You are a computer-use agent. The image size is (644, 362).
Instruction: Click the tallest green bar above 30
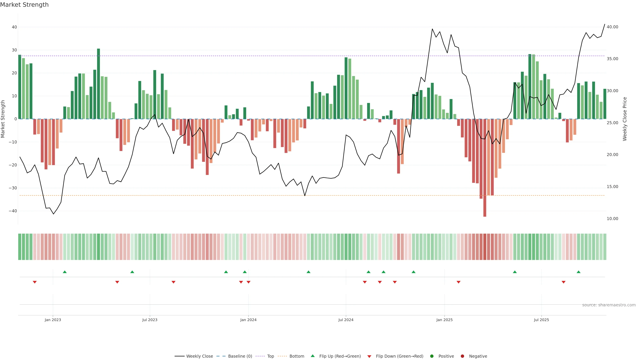pyautogui.click(x=98, y=84)
